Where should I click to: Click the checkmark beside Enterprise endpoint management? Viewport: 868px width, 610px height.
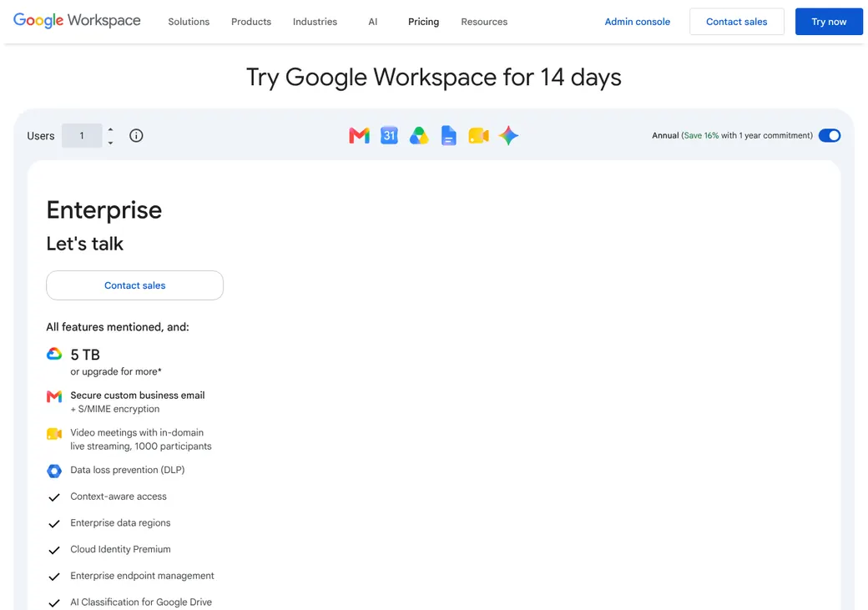[54, 577]
